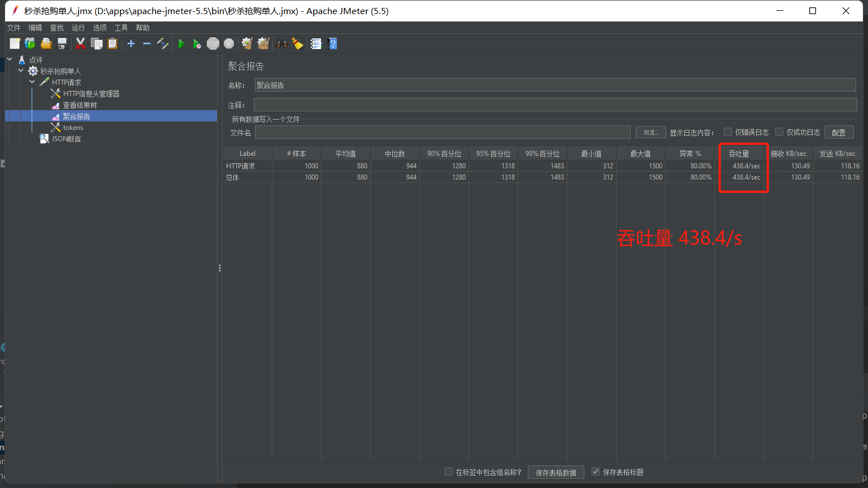
Task: Click the 吞吐量 column header
Action: (x=739, y=153)
